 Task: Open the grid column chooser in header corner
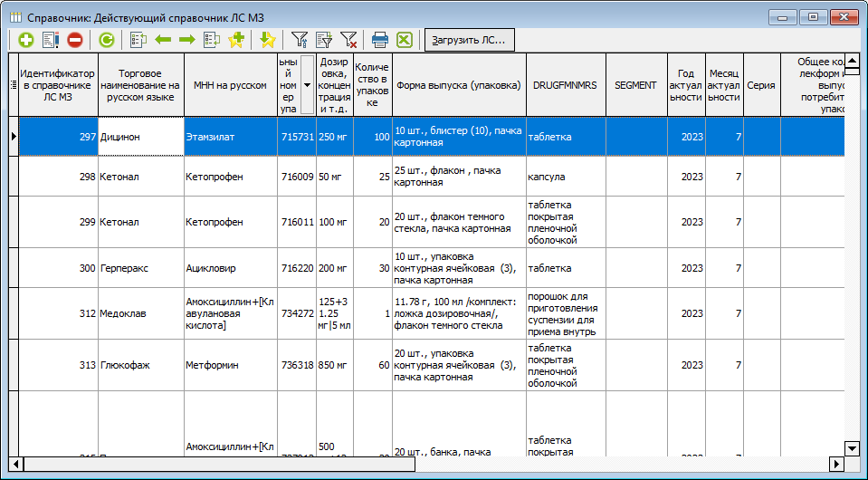coord(13,85)
